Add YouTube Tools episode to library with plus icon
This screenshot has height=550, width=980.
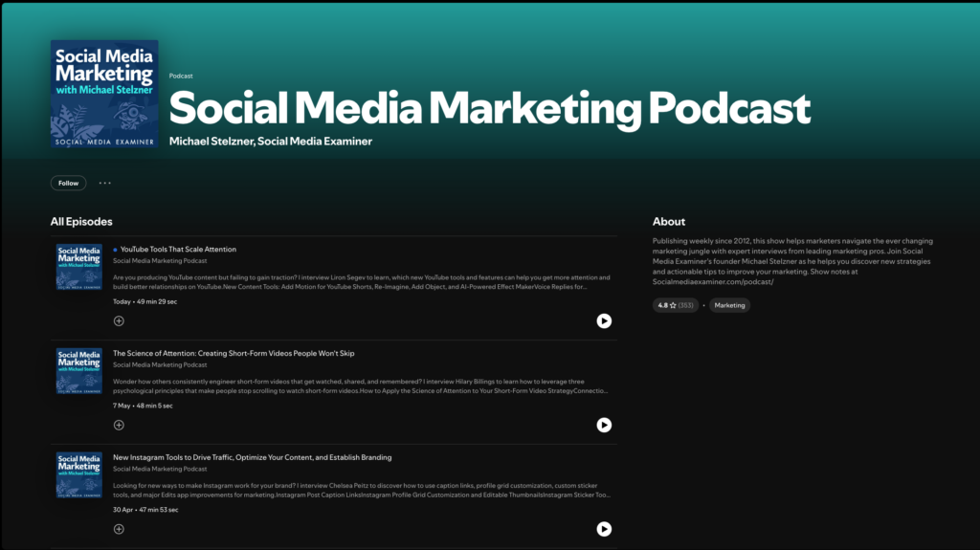pos(119,320)
